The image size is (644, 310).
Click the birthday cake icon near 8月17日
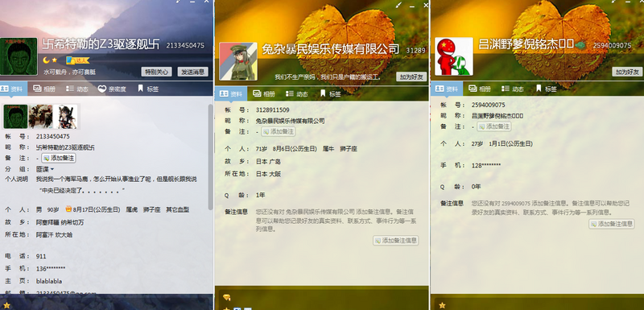68,209
